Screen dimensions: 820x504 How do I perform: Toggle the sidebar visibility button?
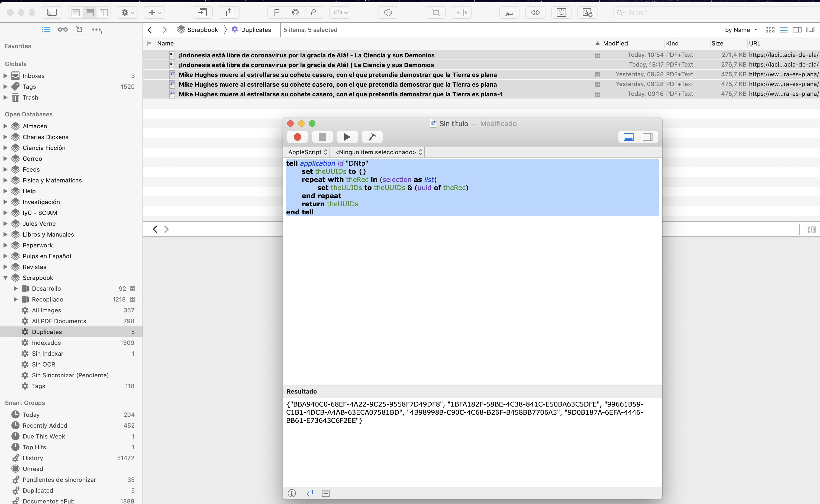[x=52, y=13]
